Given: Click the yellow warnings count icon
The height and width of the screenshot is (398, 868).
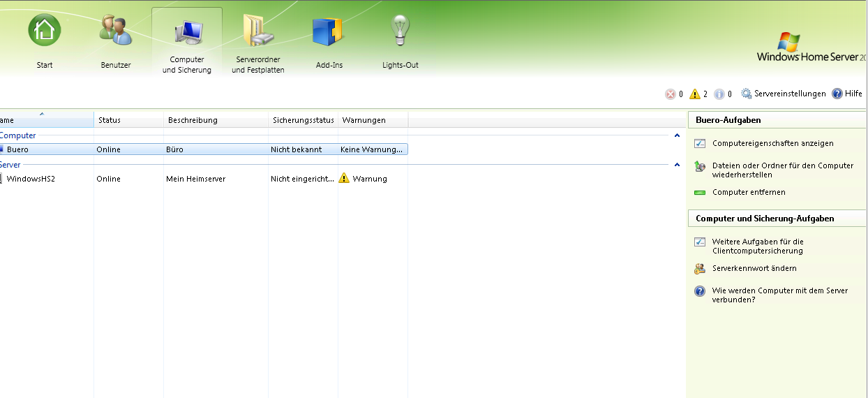Looking at the screenshot, I should [x=695, y=94].
